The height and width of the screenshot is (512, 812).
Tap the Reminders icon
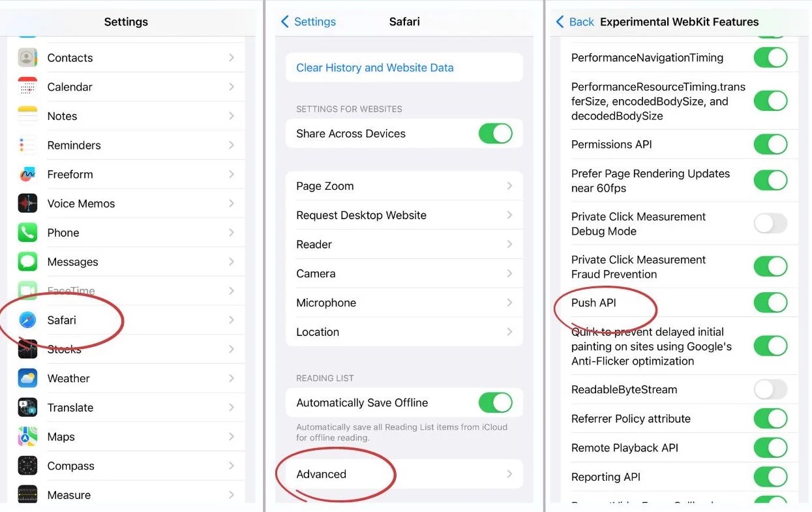27,145
